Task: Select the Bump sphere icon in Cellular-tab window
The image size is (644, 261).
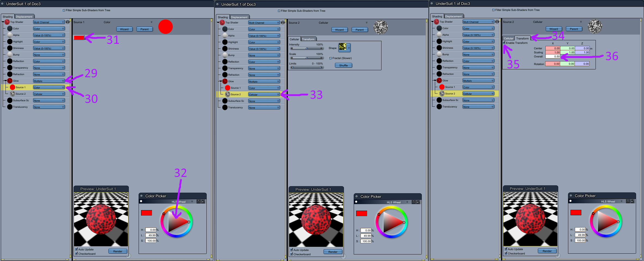Action: click(225, 55)
